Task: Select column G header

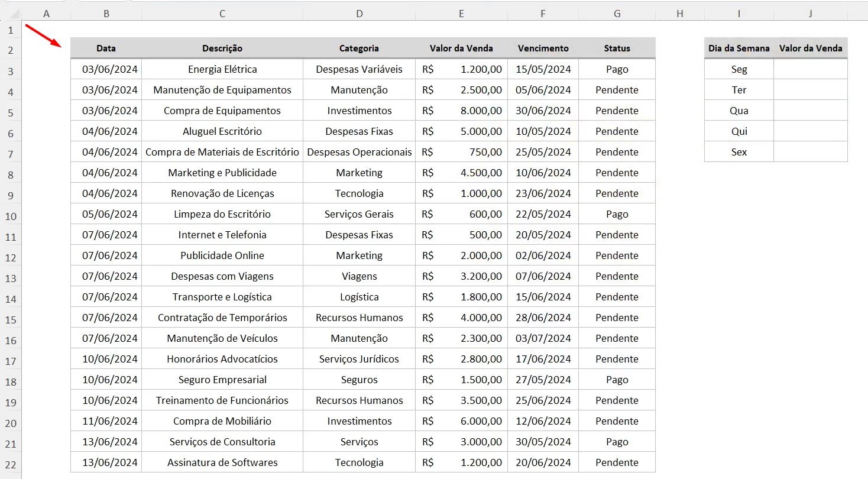Action: [x=617, y=14]
